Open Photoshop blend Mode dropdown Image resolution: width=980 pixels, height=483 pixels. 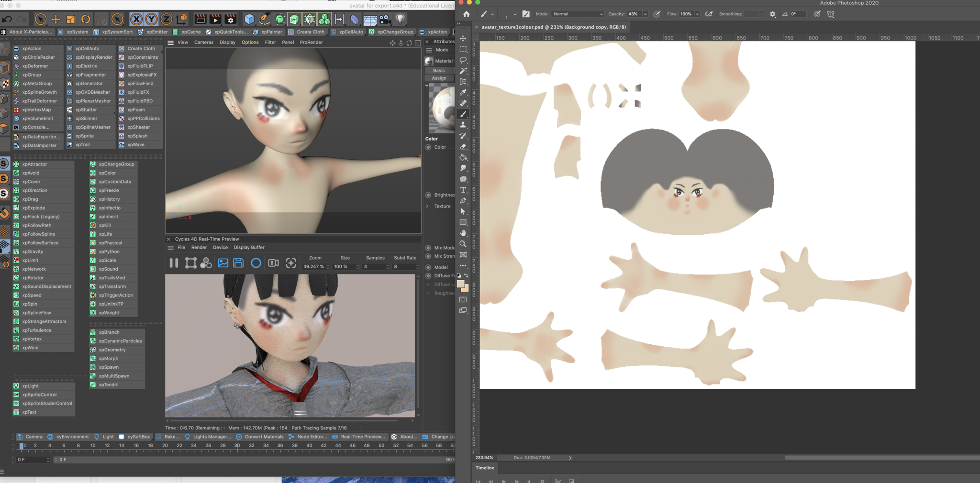[578, 14]
